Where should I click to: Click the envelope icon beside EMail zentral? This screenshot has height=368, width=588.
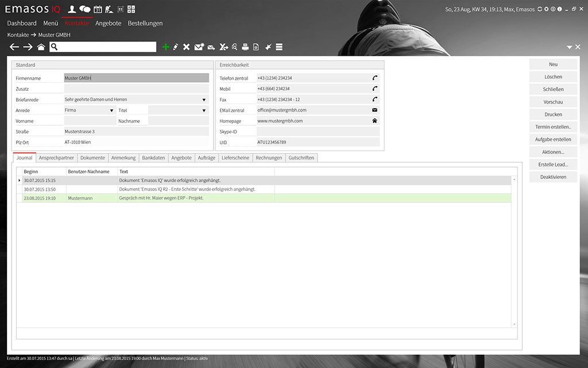(x=375, y=110)
